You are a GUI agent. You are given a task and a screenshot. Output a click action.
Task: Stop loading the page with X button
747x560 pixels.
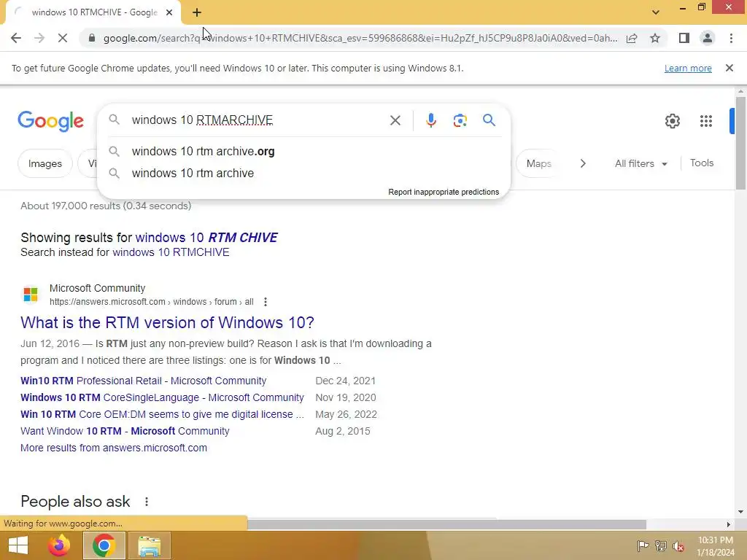[63, 38]
